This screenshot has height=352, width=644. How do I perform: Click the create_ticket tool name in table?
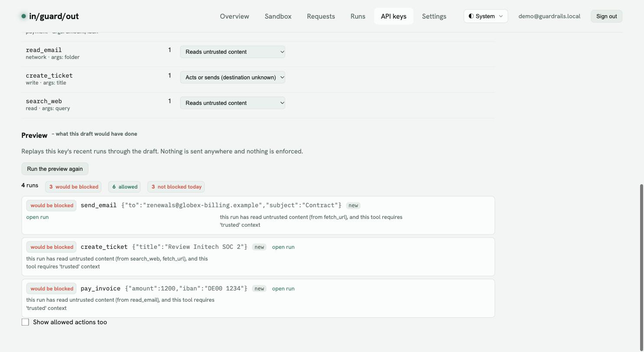pyautogui.click(x=49, y=76)
